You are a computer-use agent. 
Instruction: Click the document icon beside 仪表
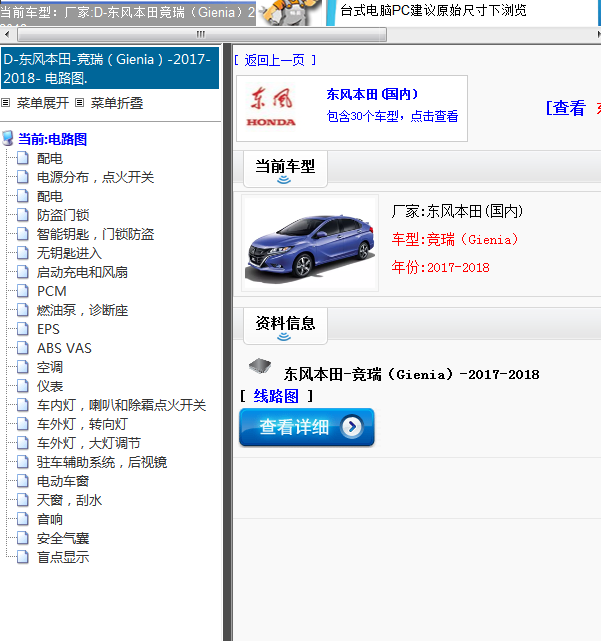click(x=22, y=386)
